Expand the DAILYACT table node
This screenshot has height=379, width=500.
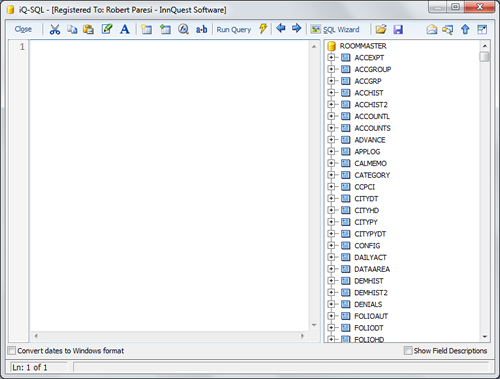click(x=331, y=257)
